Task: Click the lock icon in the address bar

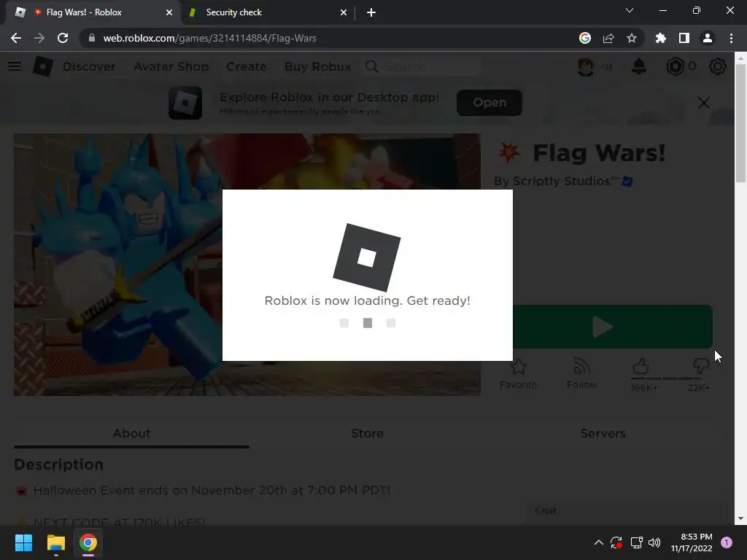Action: pyautogui.click(x=92, y=38)
